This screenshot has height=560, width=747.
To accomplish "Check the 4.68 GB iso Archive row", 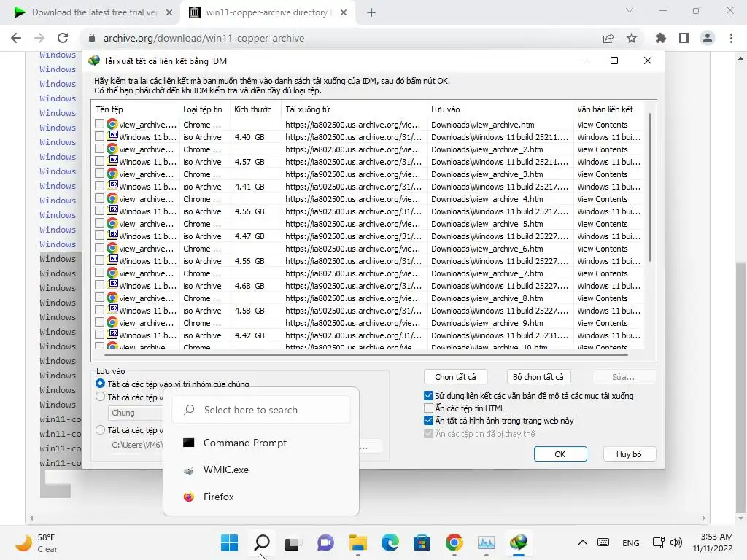I will [99, 285].
